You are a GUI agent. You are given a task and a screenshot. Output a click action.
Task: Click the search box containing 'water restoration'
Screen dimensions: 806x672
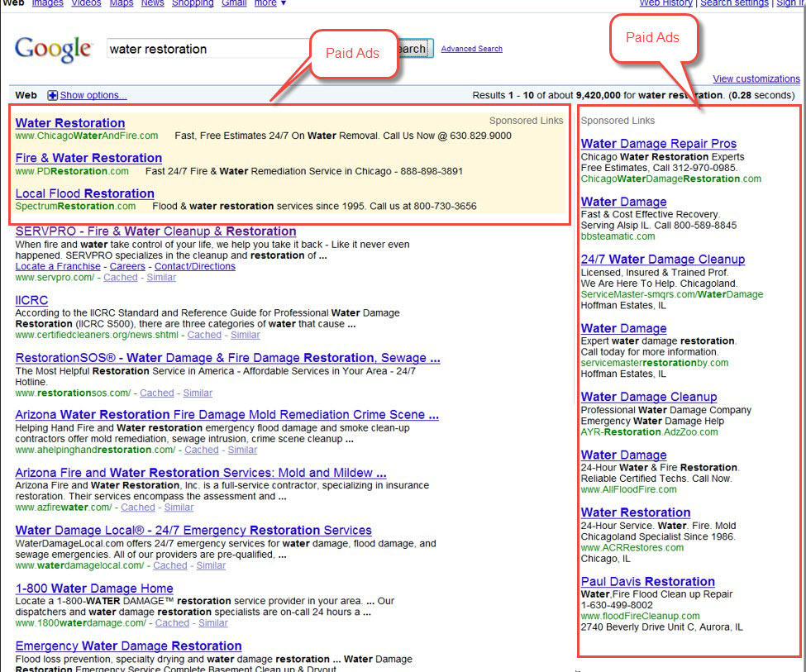[x=208, y=49]
